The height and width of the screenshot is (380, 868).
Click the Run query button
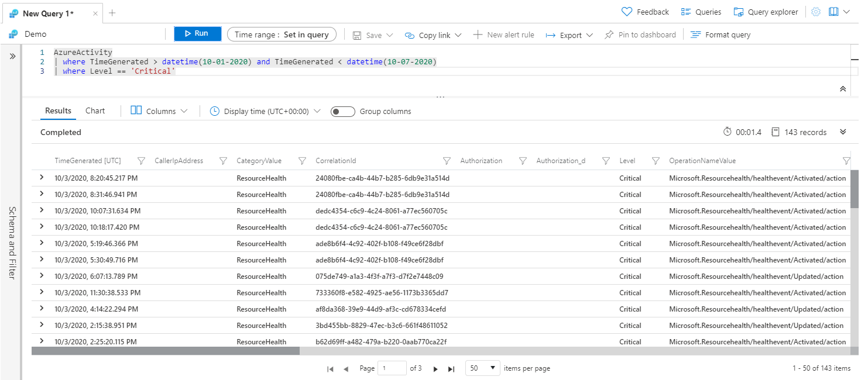coord(197,34)
